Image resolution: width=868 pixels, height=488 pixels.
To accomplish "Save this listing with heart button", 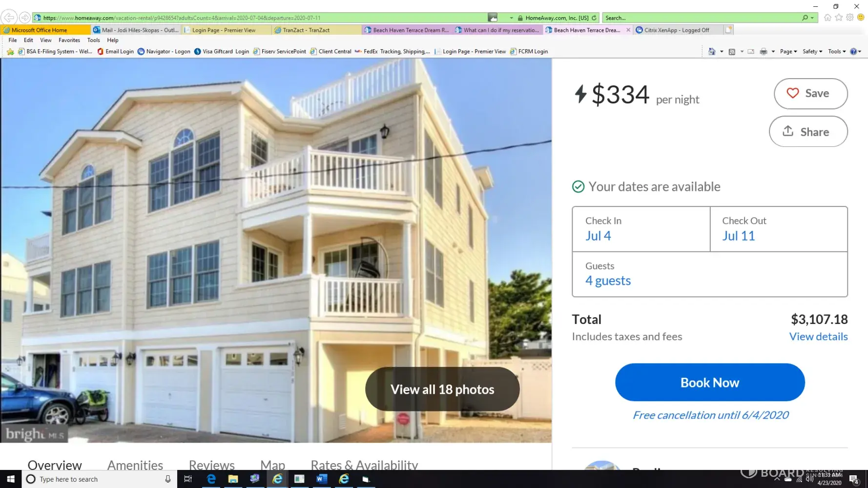I will coord(810,94).
